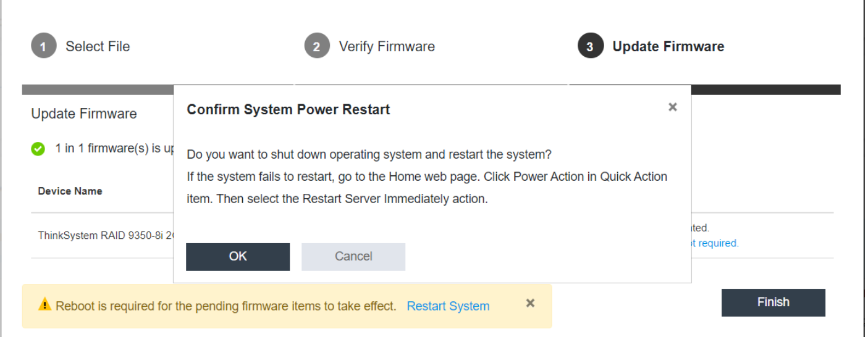Dismiss the reboot required warning banner
The image size is (868, 337).
[x=530, y=303]
